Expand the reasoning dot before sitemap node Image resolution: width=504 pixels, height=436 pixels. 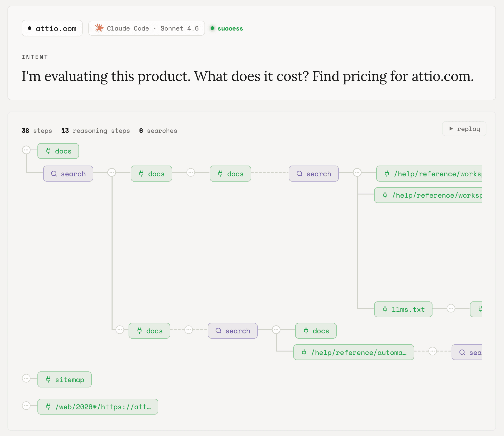coord(26,378)
